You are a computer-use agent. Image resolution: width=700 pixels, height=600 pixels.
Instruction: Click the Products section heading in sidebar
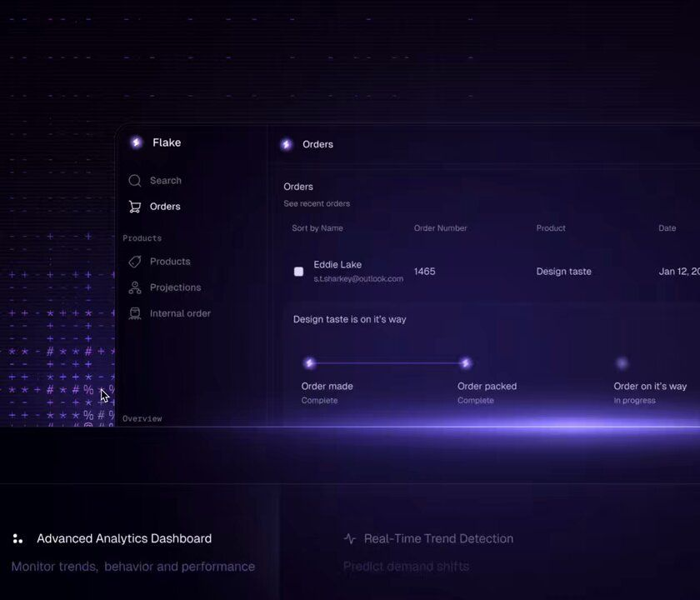pyautogui.click(x=142, y=238)
